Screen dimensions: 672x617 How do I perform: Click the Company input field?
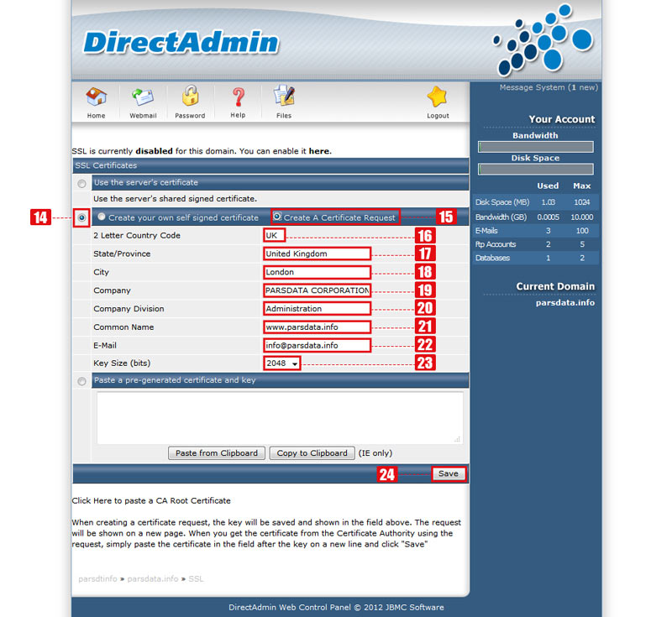click(x=318, y=290)
